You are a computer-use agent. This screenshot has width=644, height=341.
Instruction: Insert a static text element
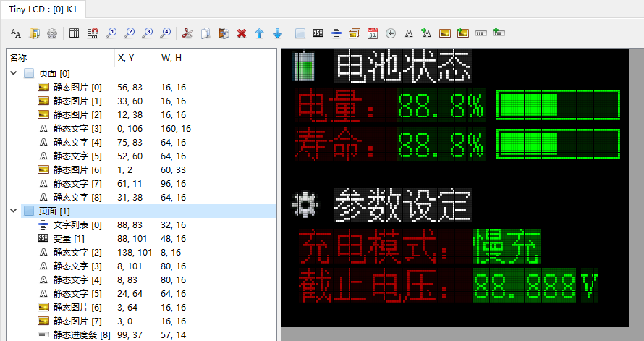(409, 33)
